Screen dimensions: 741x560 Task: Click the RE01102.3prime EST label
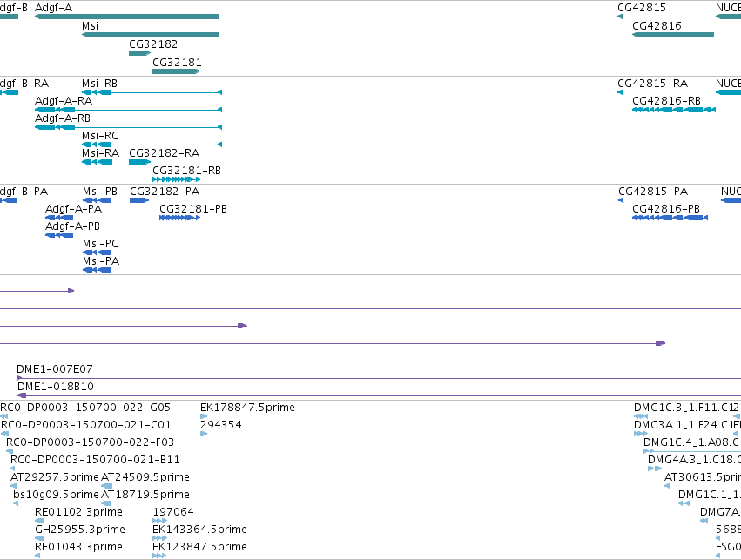click(x=79, y=512)
